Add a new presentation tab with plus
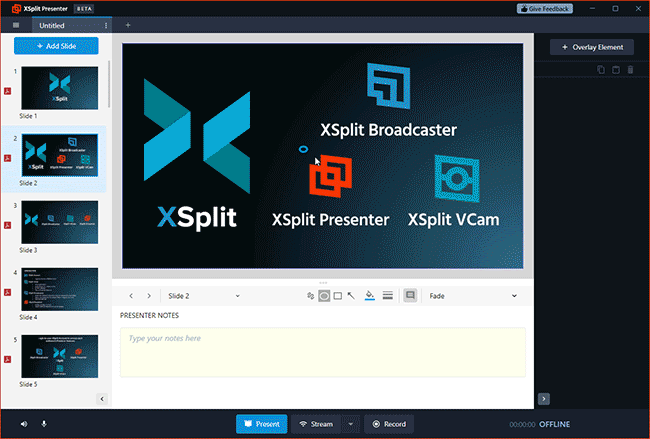This screenshot has height=439, width=650. 128,25
